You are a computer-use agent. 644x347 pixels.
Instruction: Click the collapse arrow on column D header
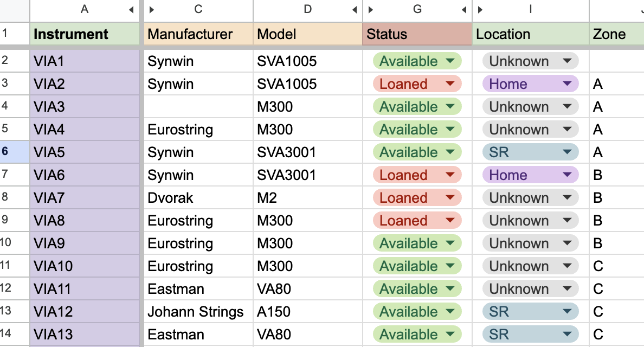click(355, 10)
